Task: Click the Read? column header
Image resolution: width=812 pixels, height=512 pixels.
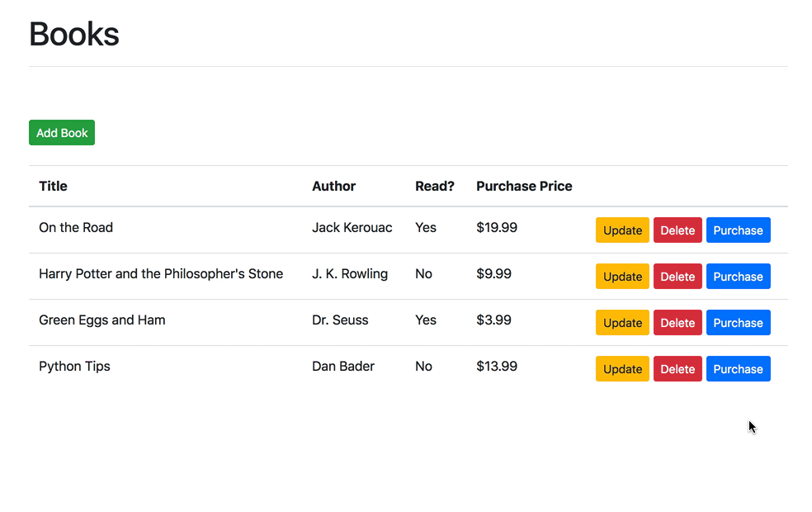Action: [435, 186]
